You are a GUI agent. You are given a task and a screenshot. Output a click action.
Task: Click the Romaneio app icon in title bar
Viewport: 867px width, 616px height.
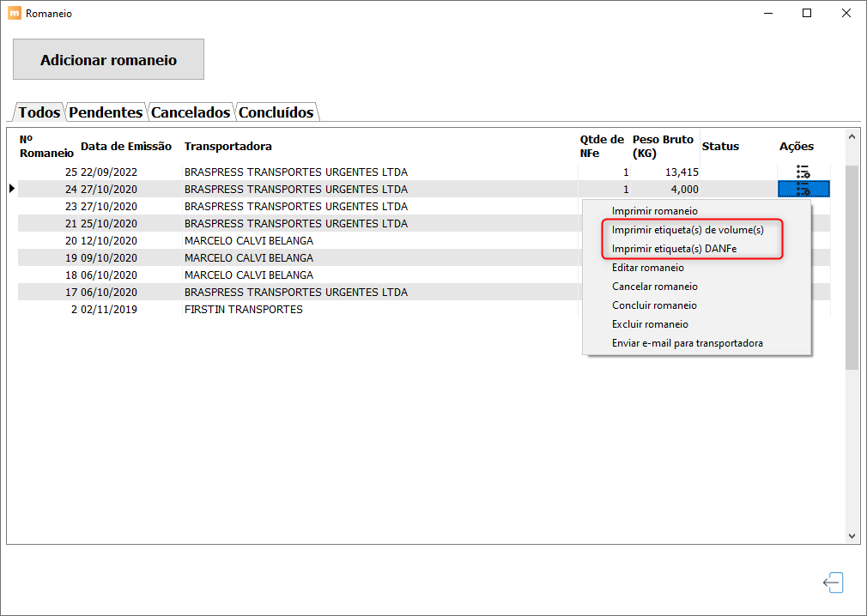point(15,13)
